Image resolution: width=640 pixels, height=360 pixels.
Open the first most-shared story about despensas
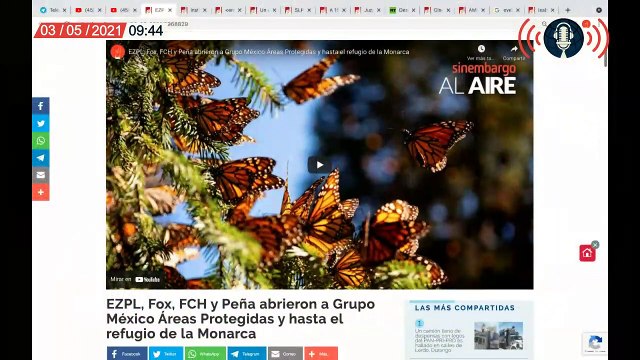(439, 340)
